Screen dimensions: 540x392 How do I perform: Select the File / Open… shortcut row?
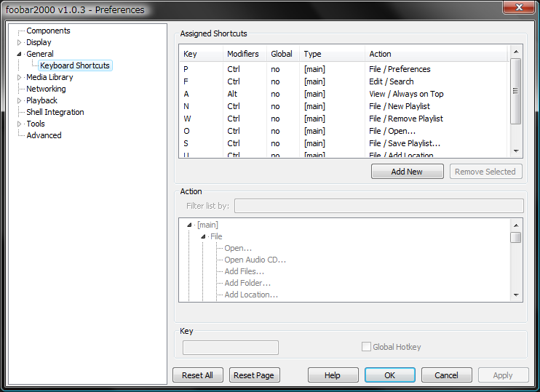[x=344, y=131]
